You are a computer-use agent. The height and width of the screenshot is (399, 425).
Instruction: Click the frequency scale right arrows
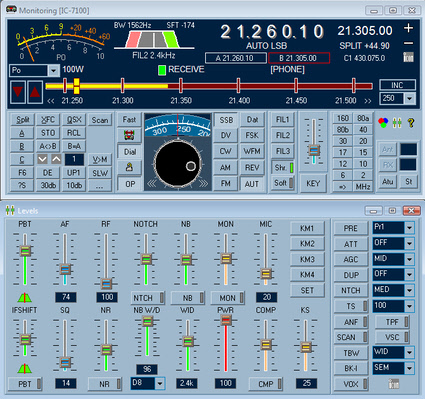[368, 101]
